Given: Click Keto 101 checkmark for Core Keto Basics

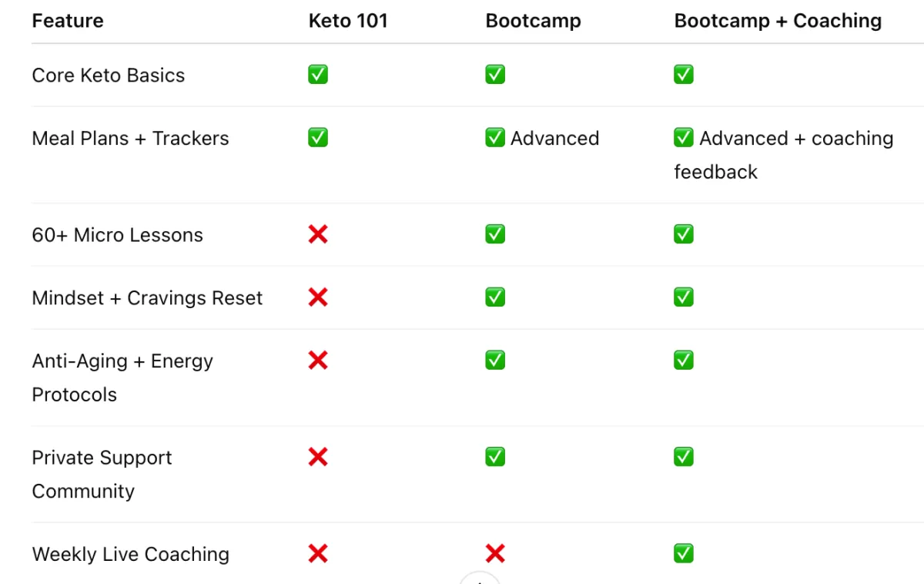Looking at the screenshot, I should pos(318,75).
